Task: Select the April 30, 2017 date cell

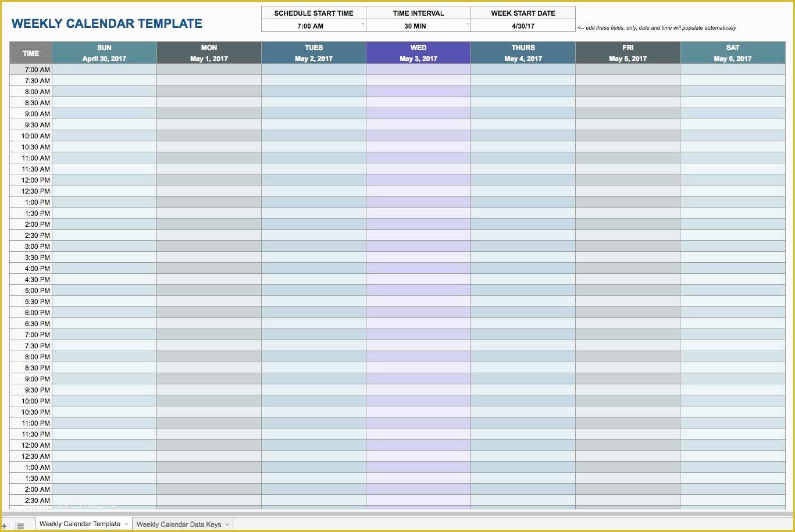Action: 104,59
